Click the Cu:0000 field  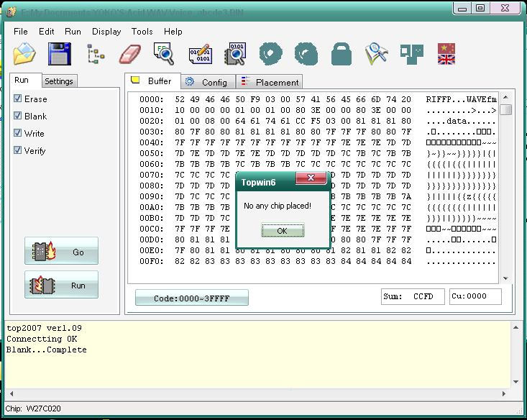[x=475, y=296]
